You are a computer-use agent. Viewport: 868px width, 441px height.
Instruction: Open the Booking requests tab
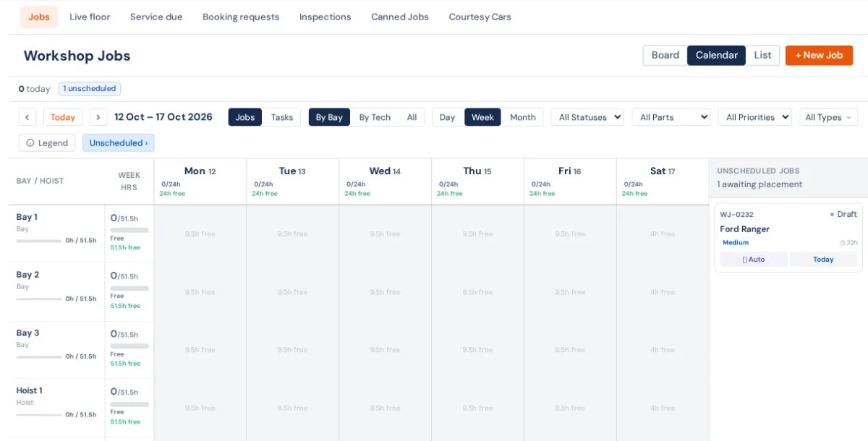(241, 17)
